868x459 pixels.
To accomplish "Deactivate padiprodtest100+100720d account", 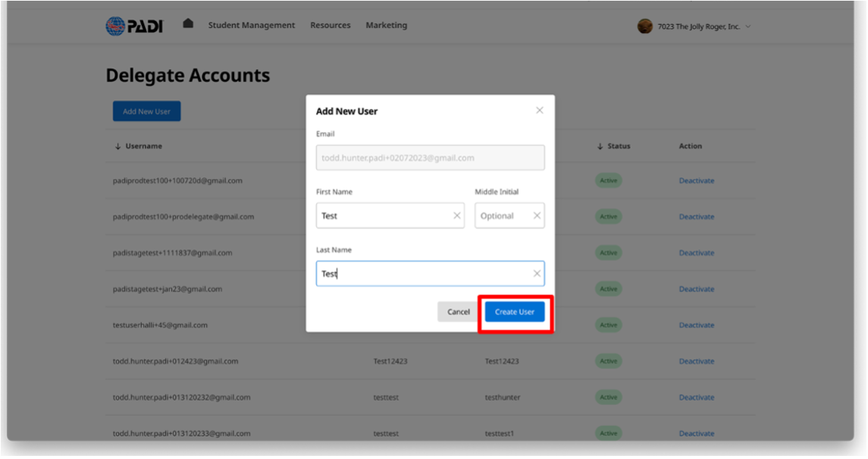I will click(696, 181).
